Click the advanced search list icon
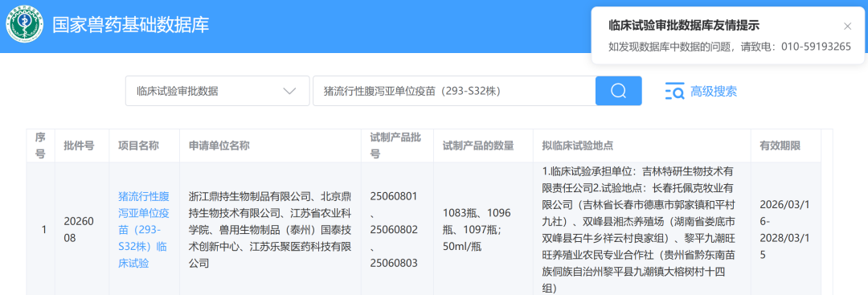 [674, 92]
